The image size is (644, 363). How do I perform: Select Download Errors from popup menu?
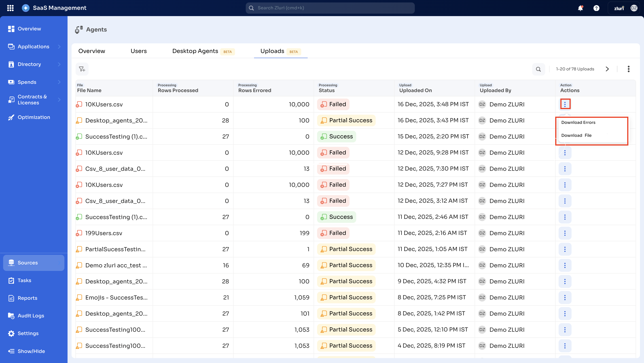(x=578, y=122)
